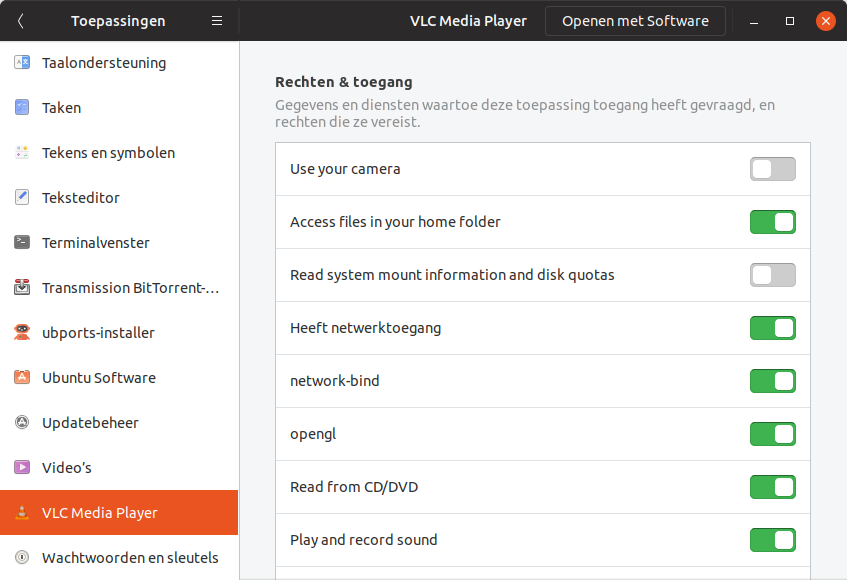Open the hamburger menu in header
847x580 pixels.
[x=217, y=21]
